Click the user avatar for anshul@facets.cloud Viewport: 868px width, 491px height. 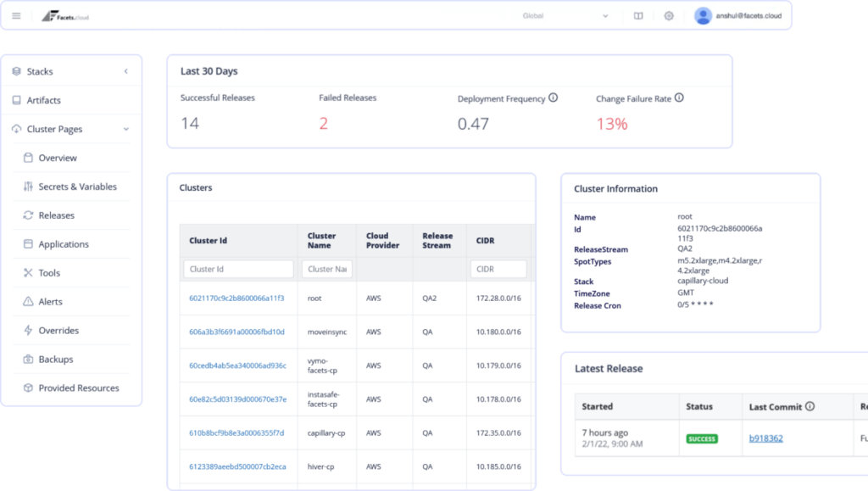point(702,15)
